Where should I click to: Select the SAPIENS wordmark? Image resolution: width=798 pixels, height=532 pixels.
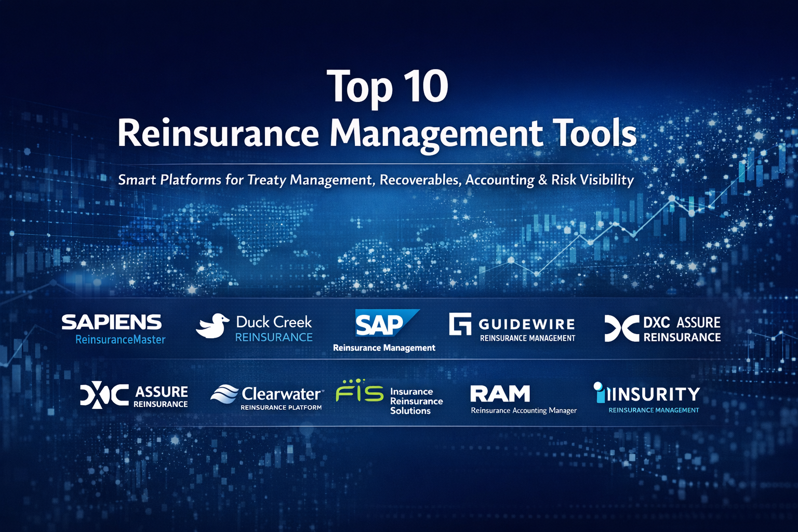click(112, 322)
